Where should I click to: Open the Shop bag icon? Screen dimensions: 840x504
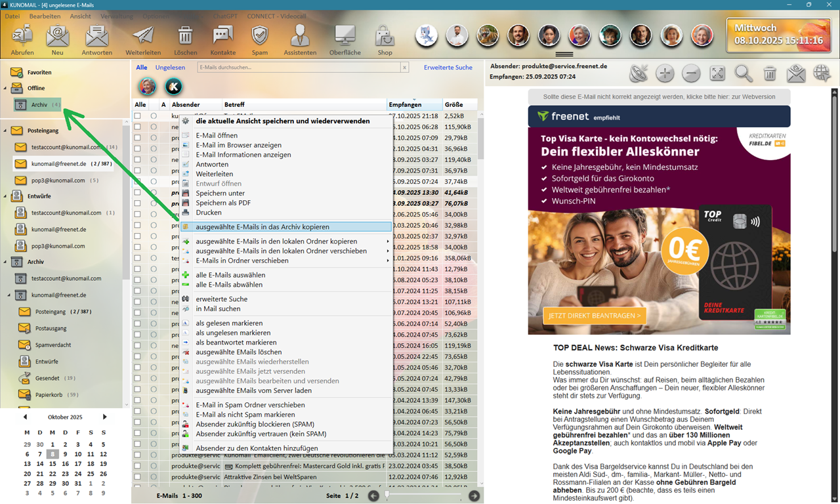tap(385, 37)
